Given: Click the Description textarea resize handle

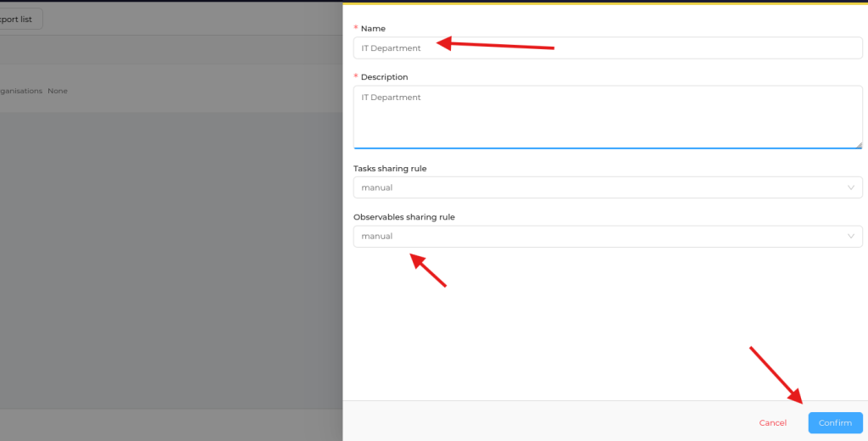Looking at the screenshot, I should tap(859, 145).
